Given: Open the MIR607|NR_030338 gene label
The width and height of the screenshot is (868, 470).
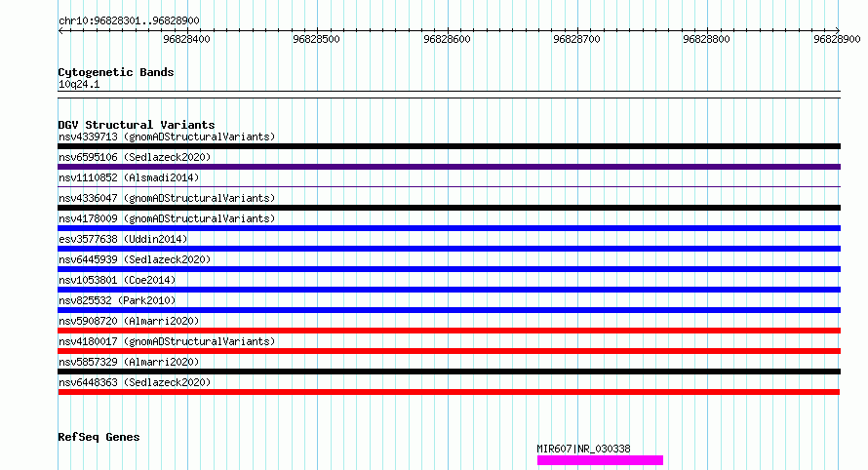Looking at the screenshot, I should pyautogui.click(x=583, y=449).
